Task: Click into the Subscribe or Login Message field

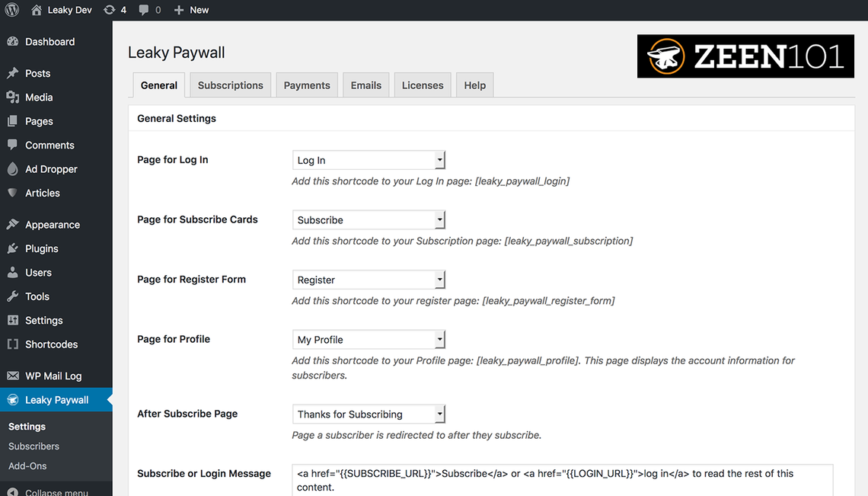Action: tap(563, 480)
